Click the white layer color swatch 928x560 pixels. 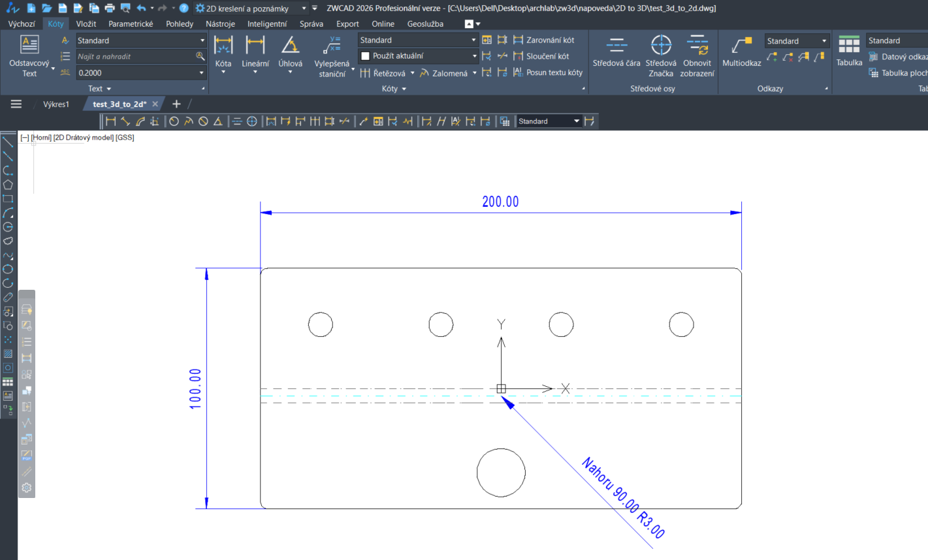366,56
